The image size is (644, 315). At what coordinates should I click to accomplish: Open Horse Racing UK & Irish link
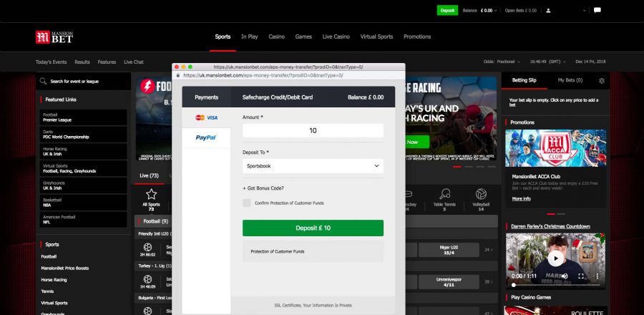pos(84,152)
